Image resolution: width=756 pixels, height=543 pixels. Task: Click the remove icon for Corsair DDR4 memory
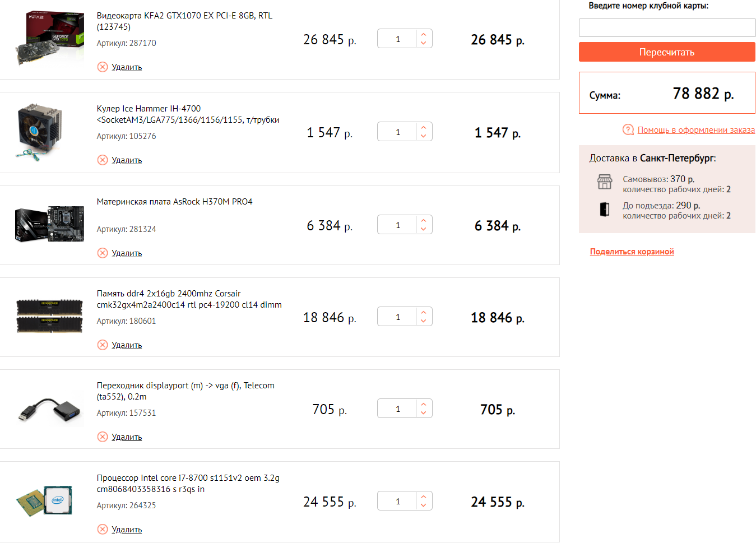tap(103, 345)
